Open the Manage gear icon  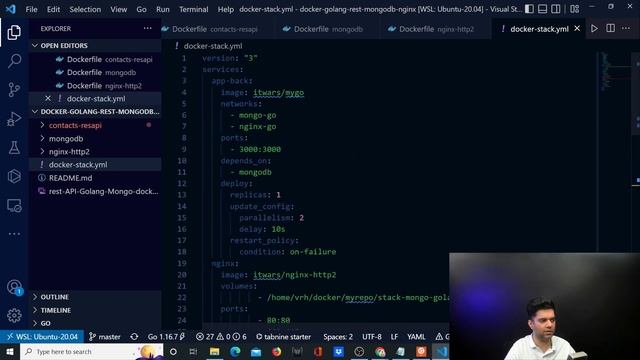14,315
